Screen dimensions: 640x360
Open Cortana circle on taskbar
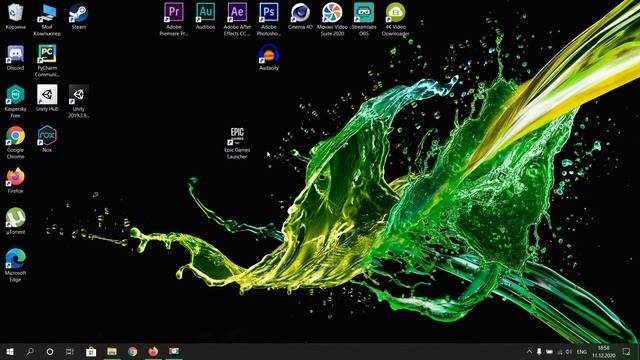[x=50, y=351]
